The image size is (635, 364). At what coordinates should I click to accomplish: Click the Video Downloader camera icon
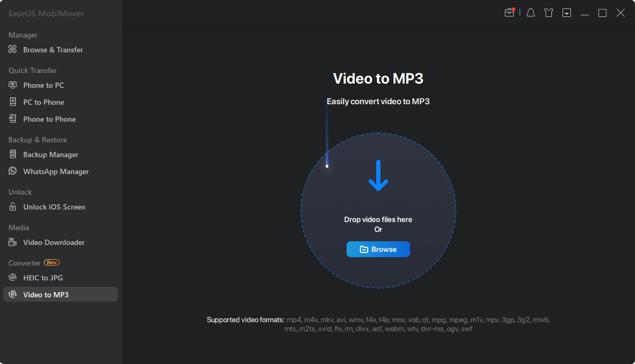pos(13,242)
